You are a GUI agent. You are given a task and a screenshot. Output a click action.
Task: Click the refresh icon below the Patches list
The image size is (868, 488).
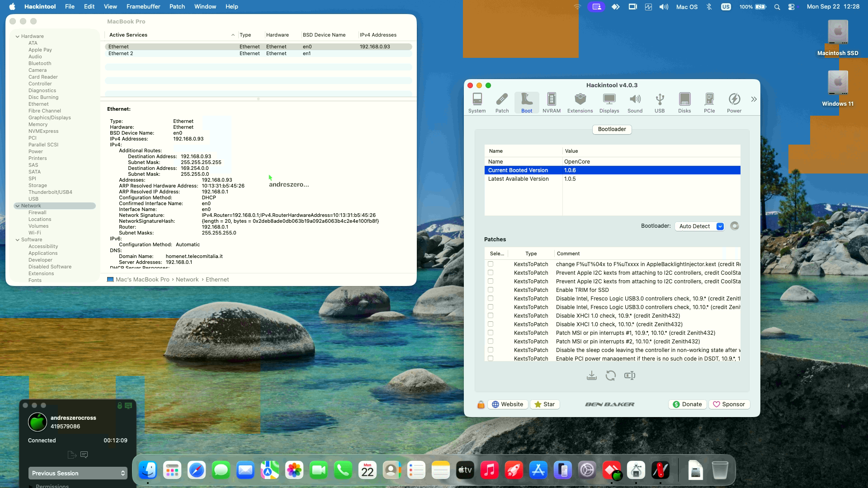611,375
